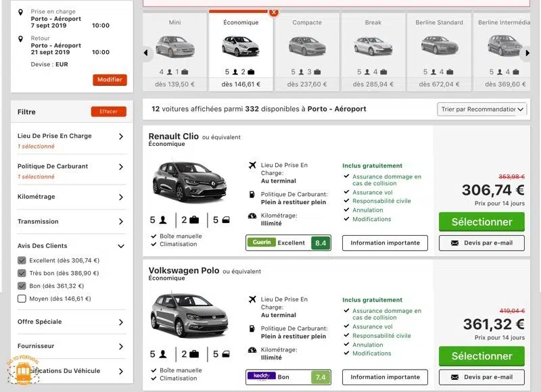Viewport: 541px width, 392px height.
Task: Click the return location pin icon
Action: tap(20, 39)
